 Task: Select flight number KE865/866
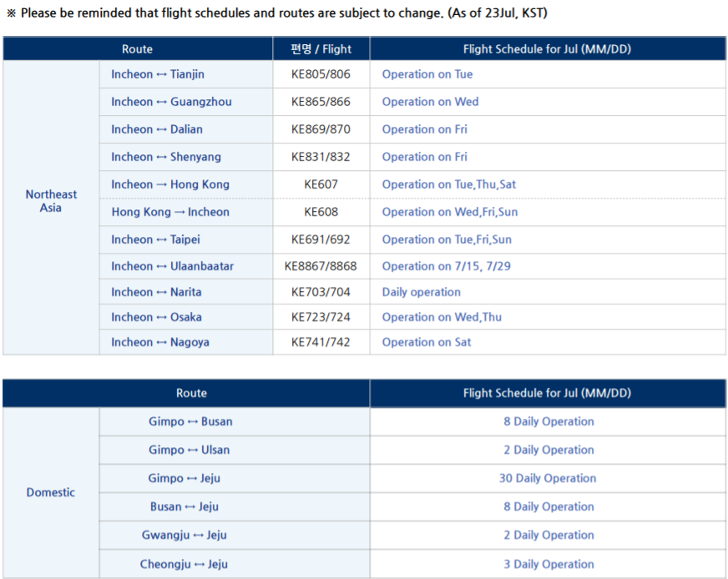(x=321, y=102)
